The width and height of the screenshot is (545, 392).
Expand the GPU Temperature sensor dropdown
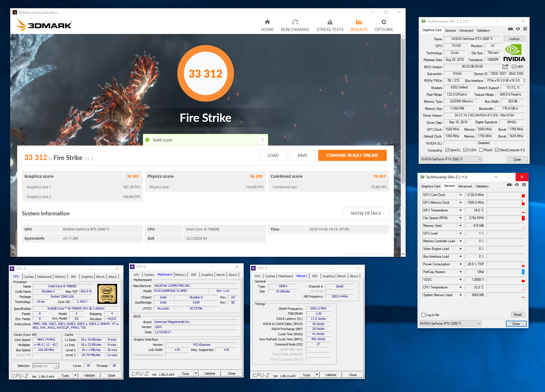point(460,210)
